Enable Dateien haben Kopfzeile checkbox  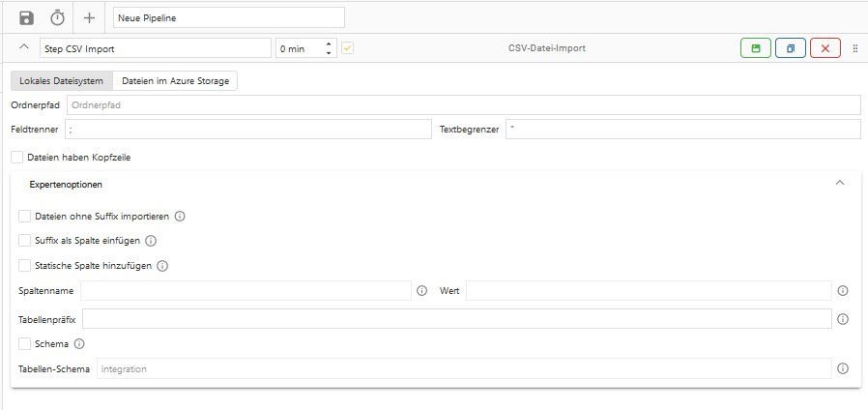coord(17,157)
